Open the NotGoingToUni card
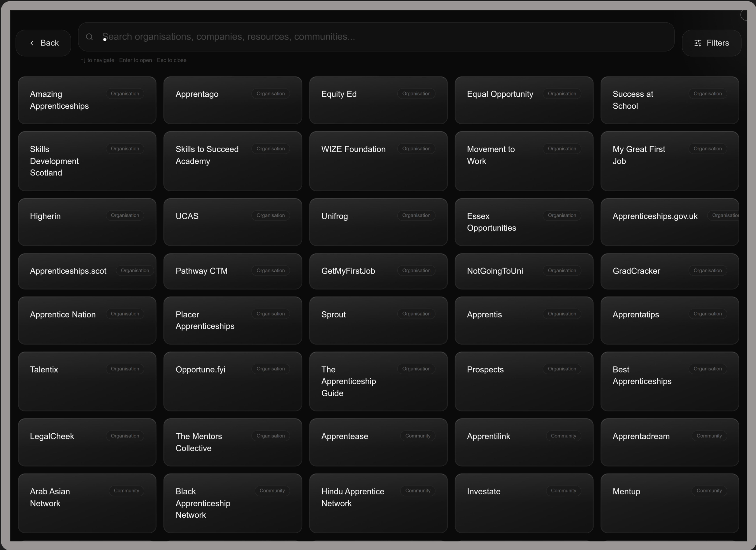This screenshot has height=550, width=756. click(x=524, y=271)
